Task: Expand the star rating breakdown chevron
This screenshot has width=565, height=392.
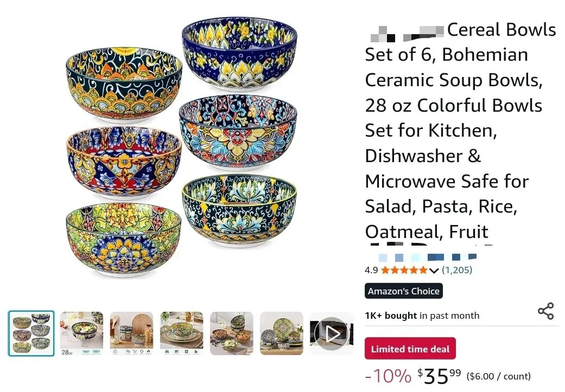Action: coord(434,271)
